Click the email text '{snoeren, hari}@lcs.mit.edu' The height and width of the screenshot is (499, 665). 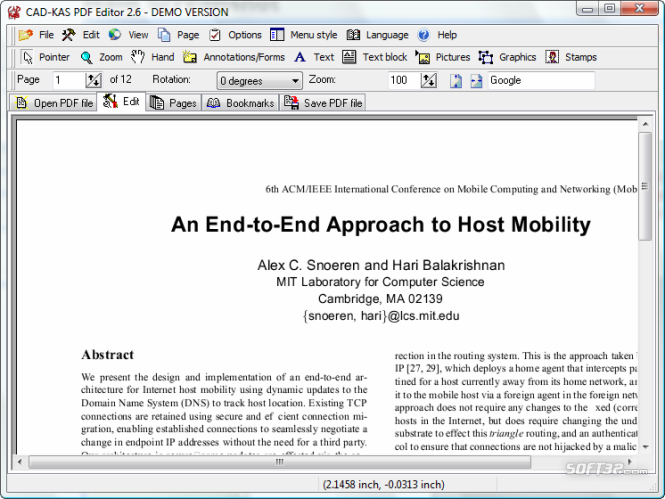(381, 316)
